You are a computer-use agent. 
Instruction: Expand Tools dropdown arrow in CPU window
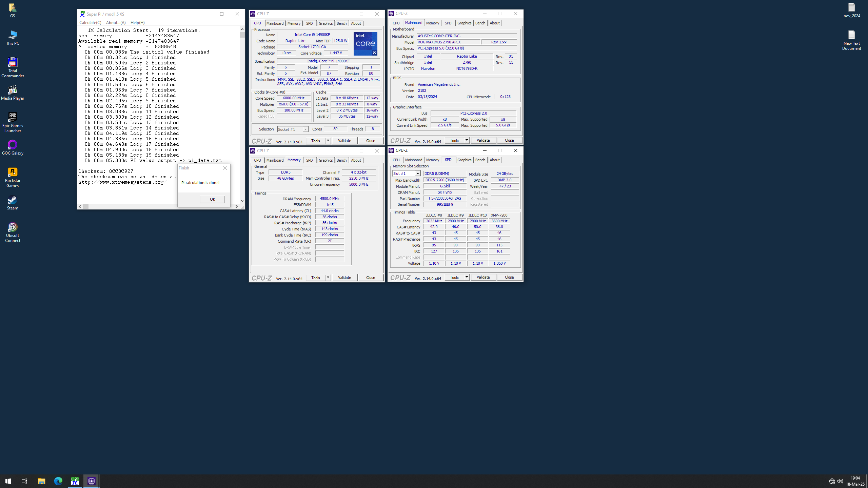click(328, 141)
